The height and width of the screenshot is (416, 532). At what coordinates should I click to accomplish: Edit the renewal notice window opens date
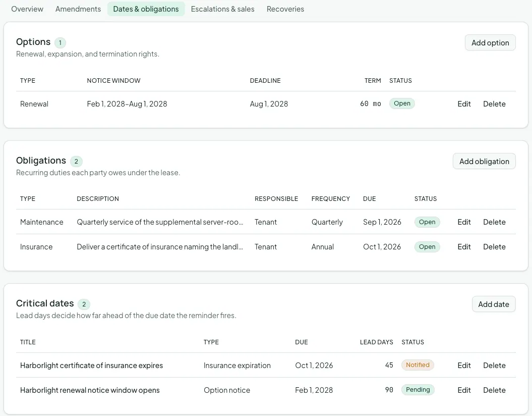(464, 390)
